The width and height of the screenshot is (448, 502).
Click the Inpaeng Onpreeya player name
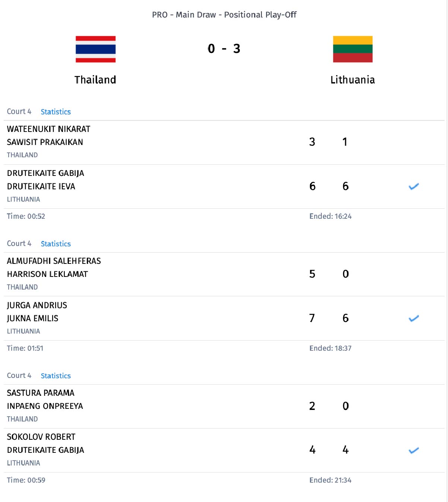tap(45, 406)
